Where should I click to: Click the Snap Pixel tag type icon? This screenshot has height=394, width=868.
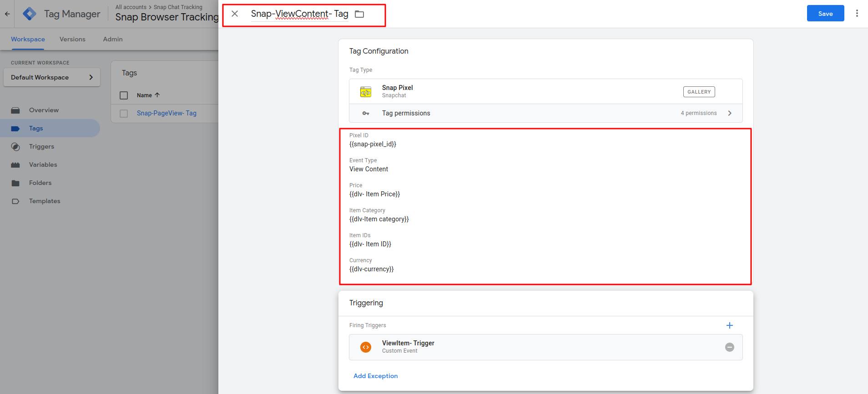point(365,91)
